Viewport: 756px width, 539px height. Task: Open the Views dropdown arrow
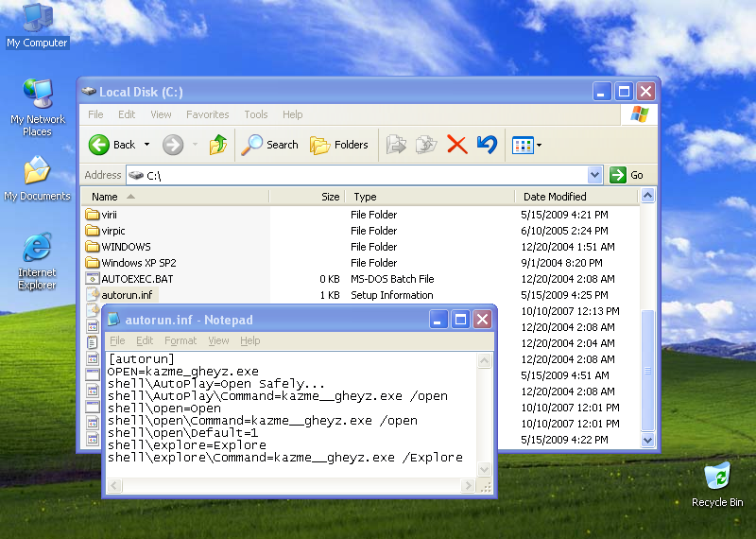click(x=539, y=145)
